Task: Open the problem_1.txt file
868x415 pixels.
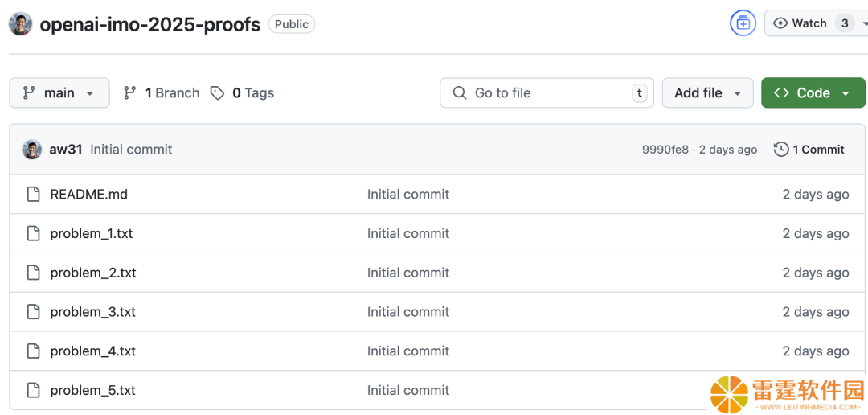Action: pos(92,234)
